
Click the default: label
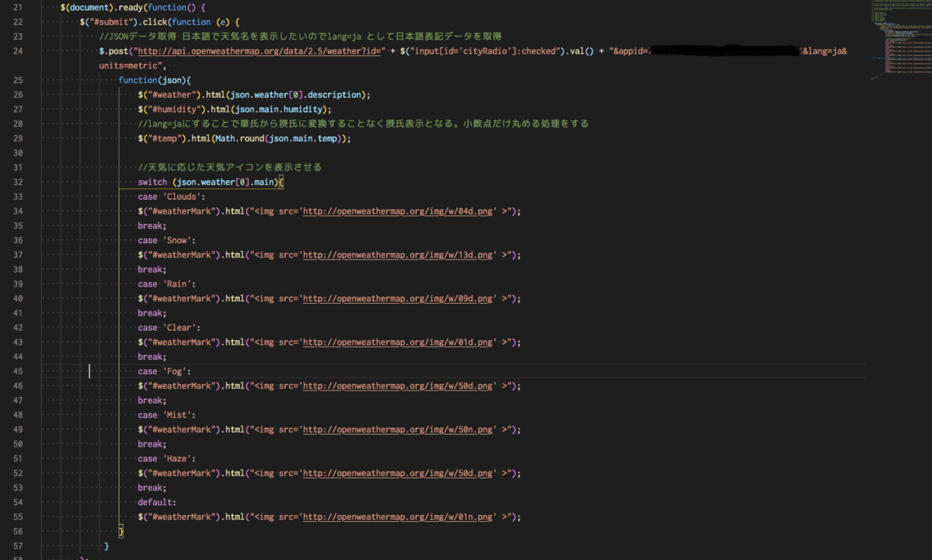(x=158, y=503)
